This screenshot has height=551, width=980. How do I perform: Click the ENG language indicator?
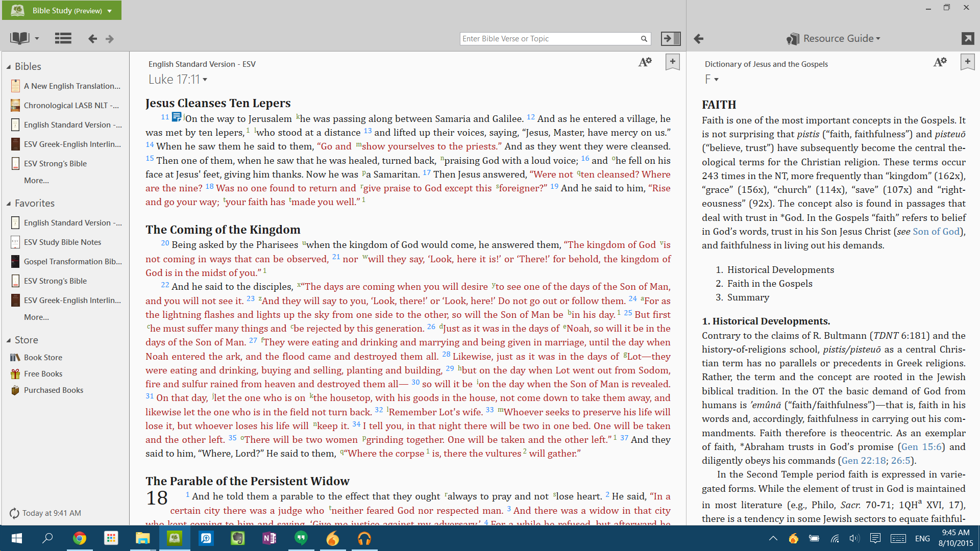pos(922,538)
